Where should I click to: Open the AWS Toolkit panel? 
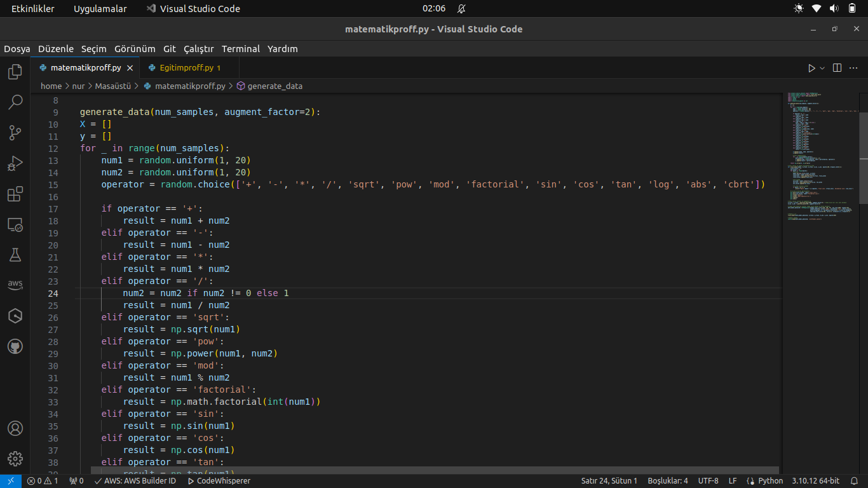point(15,285)
